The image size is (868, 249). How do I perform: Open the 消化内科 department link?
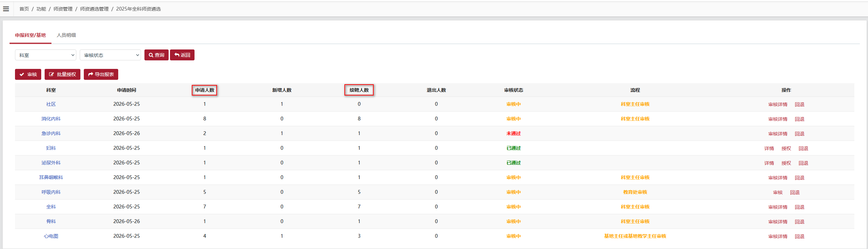pos(51,119)
